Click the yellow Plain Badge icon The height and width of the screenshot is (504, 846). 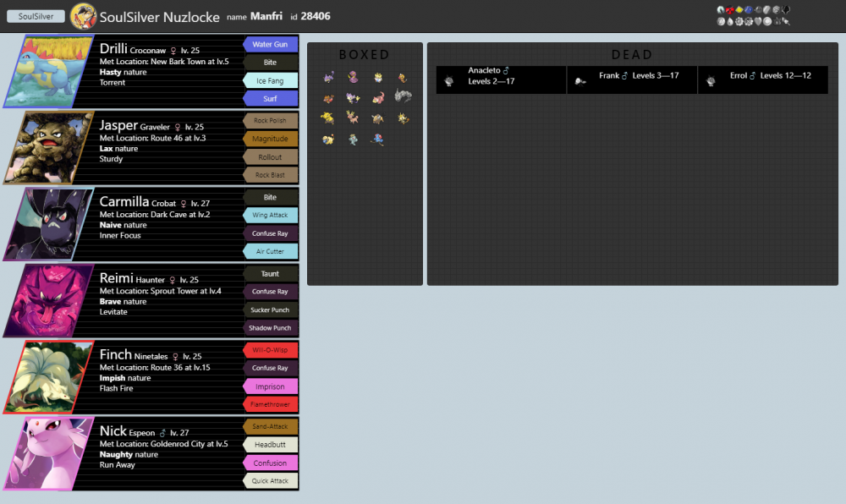739,10
